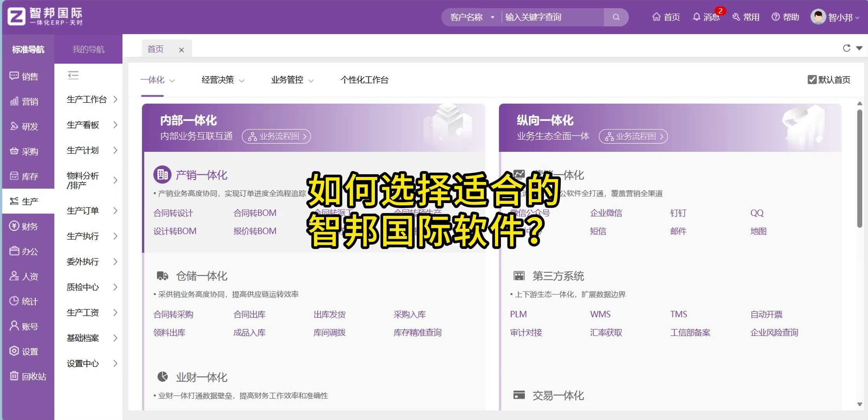Screen dimensions: 868x420
Task: Select 财务 in the sidebar
Action: point(28,226)
